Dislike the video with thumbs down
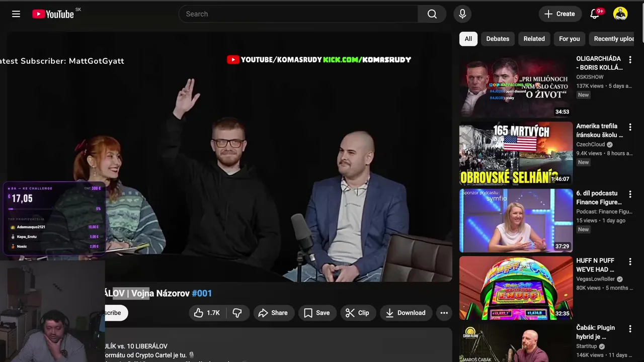644x362 pixels. (x=237, y=313)
